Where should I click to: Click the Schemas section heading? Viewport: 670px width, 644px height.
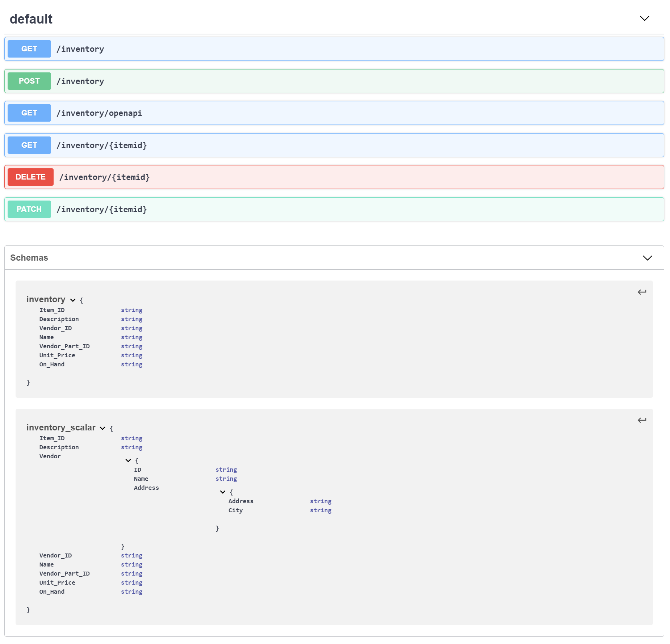pos(29,258)
